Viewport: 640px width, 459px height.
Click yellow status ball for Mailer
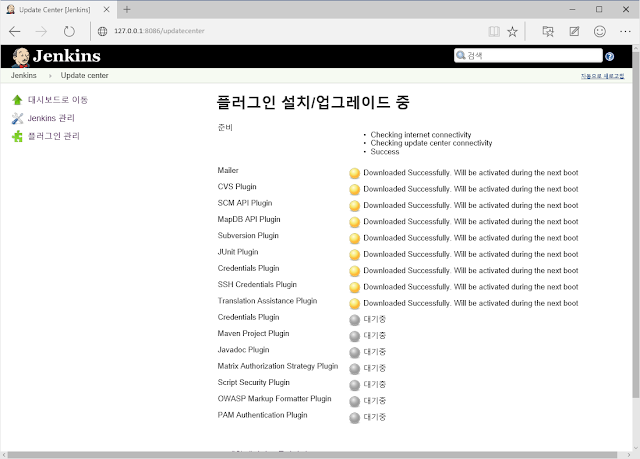(x=354, y=173)
